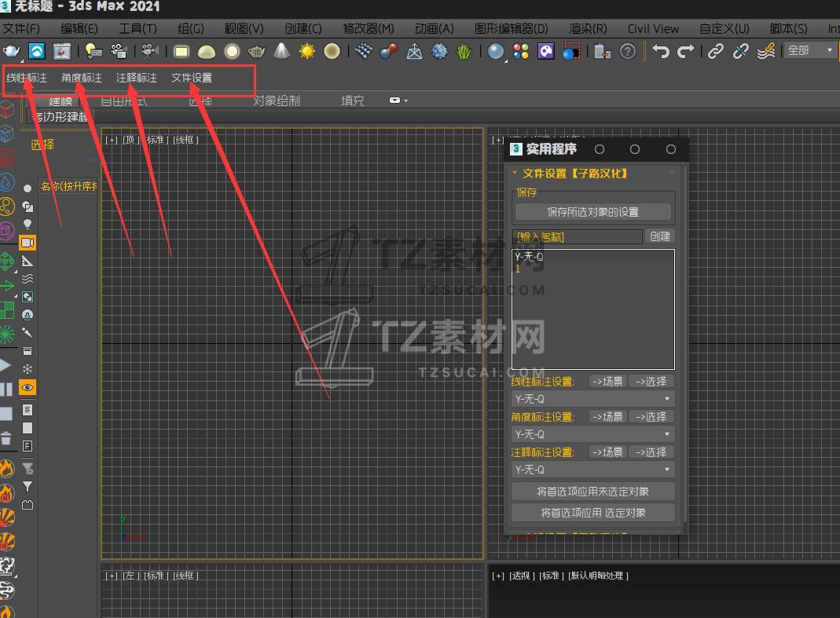Open the selection filter dropdown showing 全部
Image resolution: width=840 pixels, height=618 pixels.
[810, 51]
